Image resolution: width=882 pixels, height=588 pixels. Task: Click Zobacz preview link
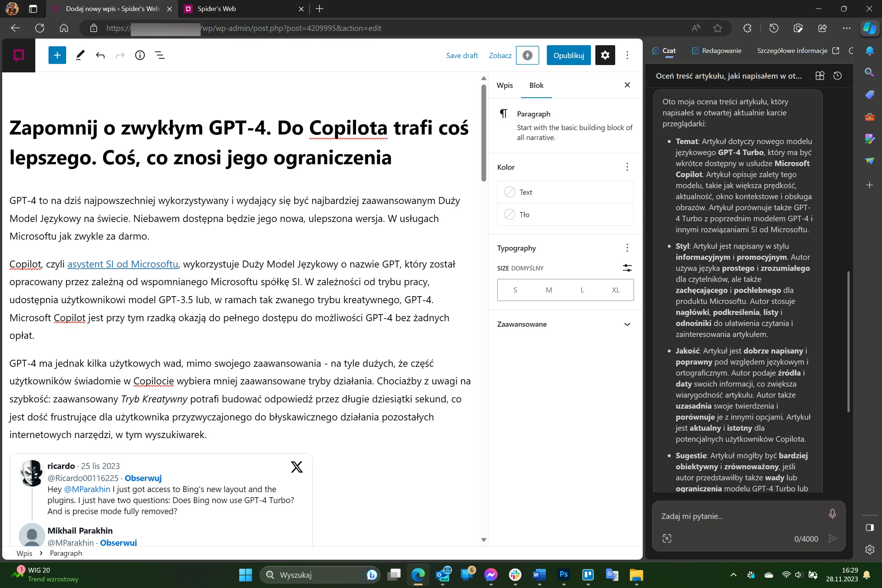point(500,55)
